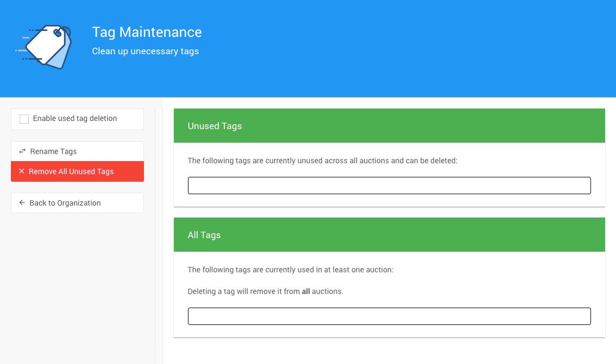This screenshot has width=616, height=364.
Task: Focus the Unused Tags list box
Action: pyautogui.click(x=389, y=186)
